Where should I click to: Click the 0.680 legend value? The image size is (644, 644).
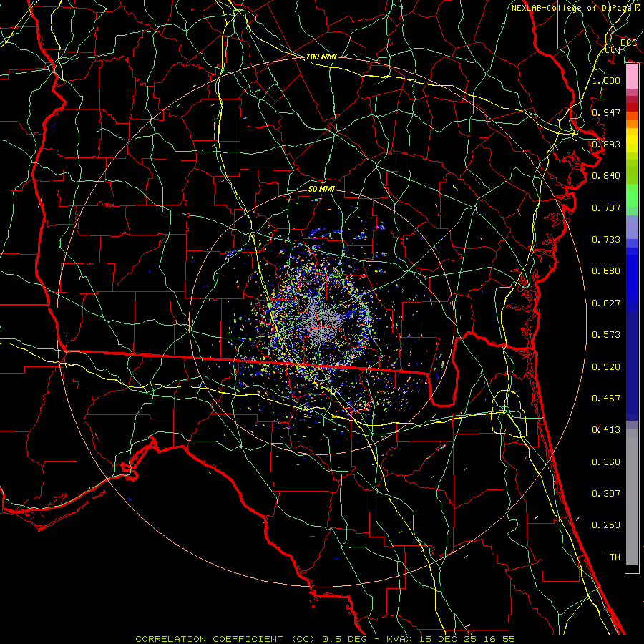click(x=606, y=270)
